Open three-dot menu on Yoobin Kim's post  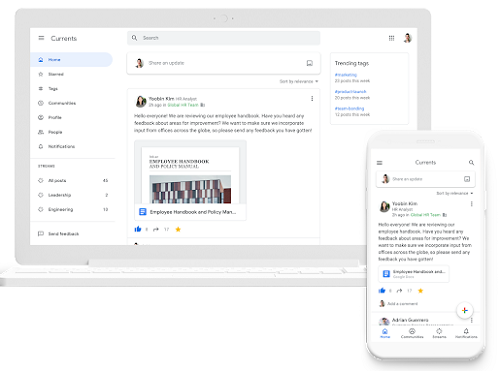click(x=312, y=99)
